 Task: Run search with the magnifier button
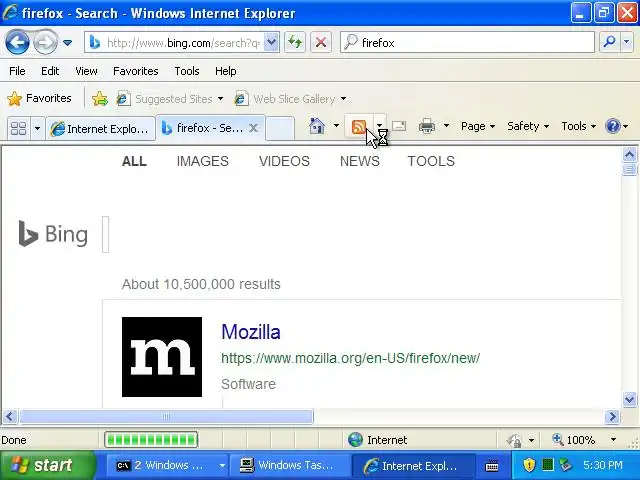tap(609, 42)
